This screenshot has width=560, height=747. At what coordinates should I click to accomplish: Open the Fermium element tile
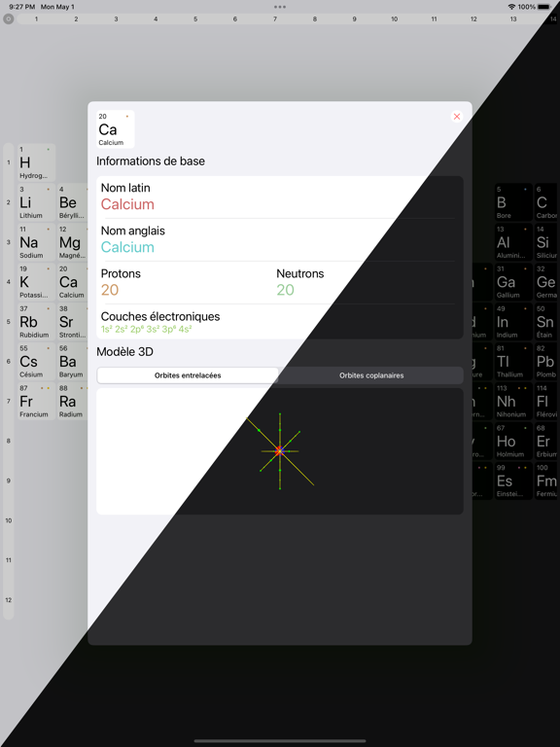[545, 481]
